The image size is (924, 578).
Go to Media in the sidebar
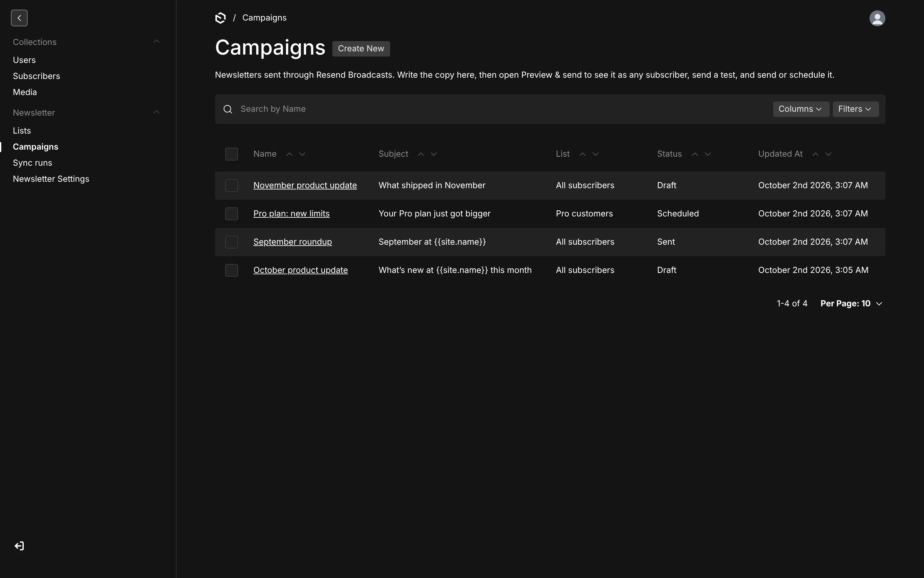[25, 92]
